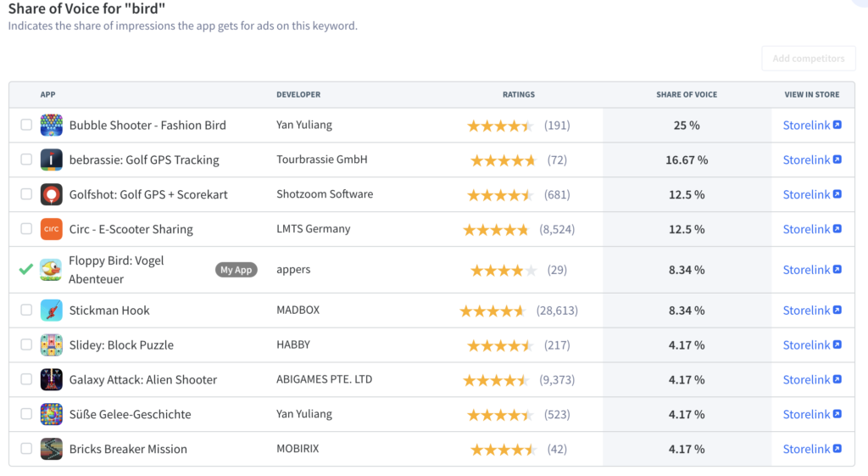The width and height of the screenshot is (868, 476).
Task: Click developer name appers
Action: (293, 270)
